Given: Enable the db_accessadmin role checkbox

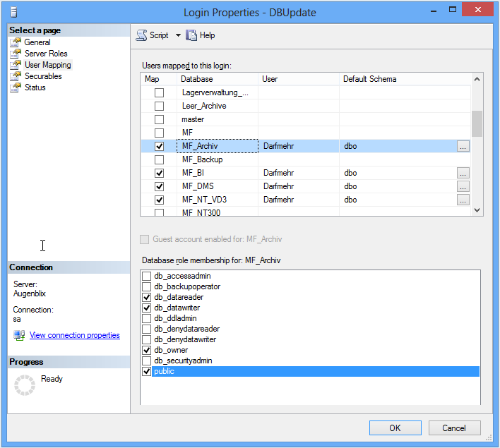Looking at the screenshot, I should click(147, 276).
